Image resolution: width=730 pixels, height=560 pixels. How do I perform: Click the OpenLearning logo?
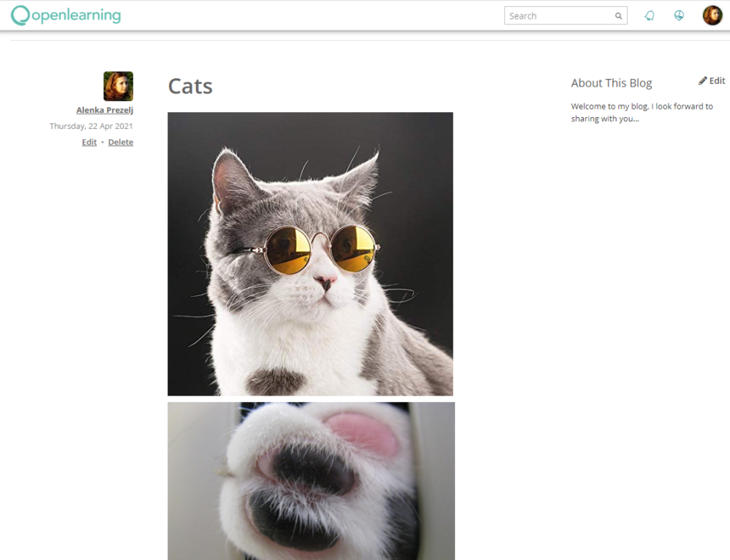(65, 15)
